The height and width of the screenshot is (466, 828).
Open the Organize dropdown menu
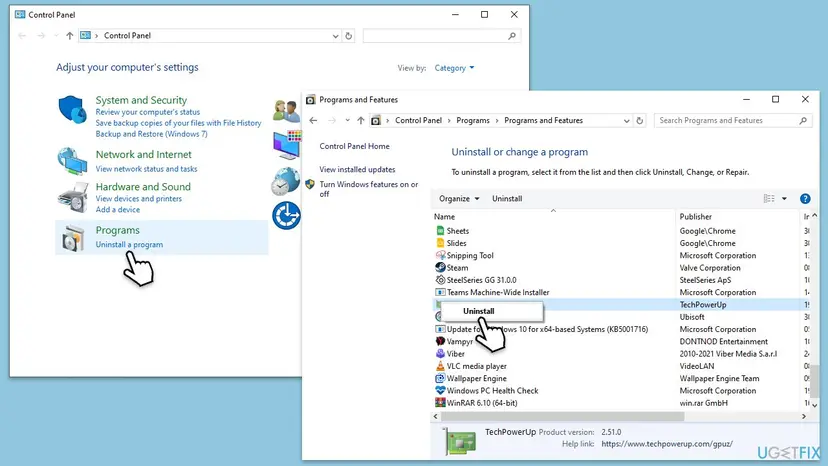[459, 199]
